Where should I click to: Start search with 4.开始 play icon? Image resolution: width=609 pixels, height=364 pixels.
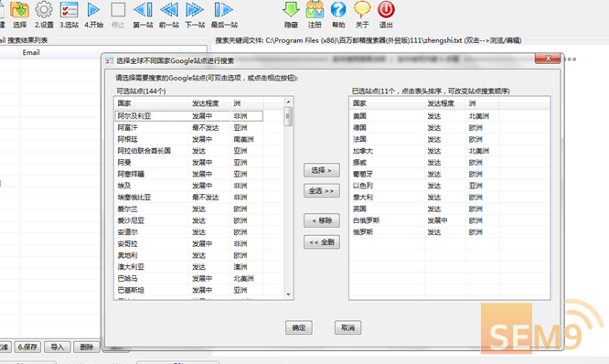(x=93, y=10)
